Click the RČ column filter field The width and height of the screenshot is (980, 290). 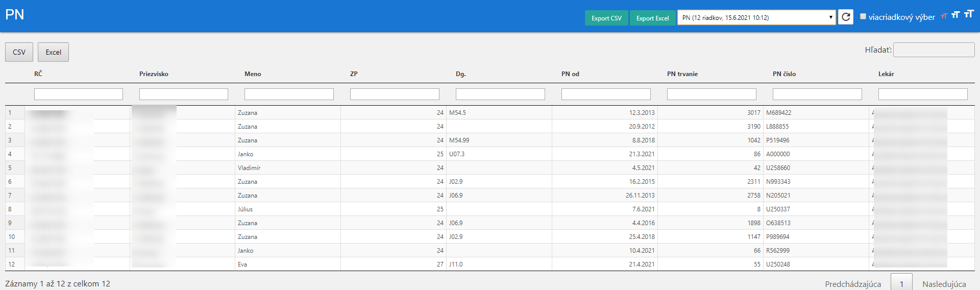tap(79, 94)
